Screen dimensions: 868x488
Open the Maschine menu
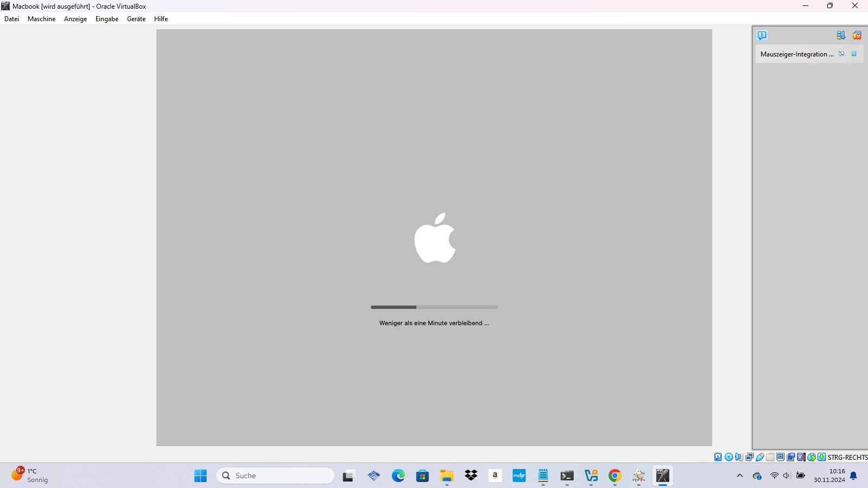pyautogui.click(x=41, y=19)
